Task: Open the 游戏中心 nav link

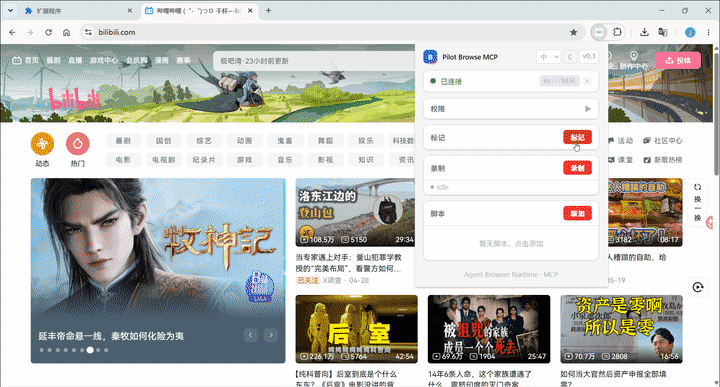Action: click(104, 60)
